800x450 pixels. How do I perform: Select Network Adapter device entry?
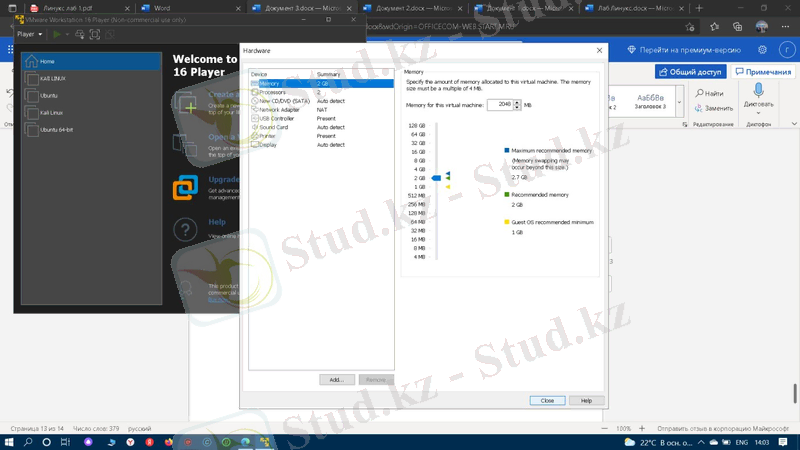[x=279, y=110]
